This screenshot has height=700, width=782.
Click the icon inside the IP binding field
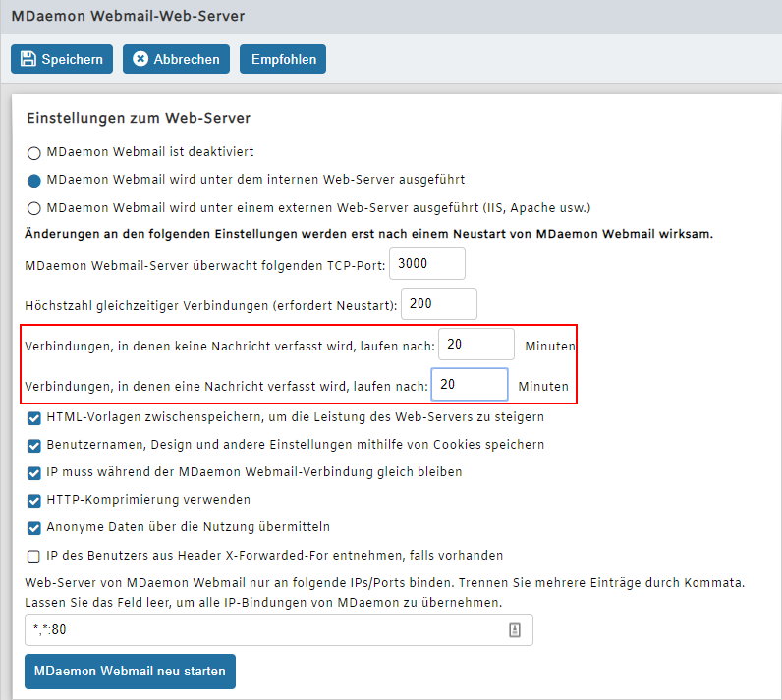point(514,630)
